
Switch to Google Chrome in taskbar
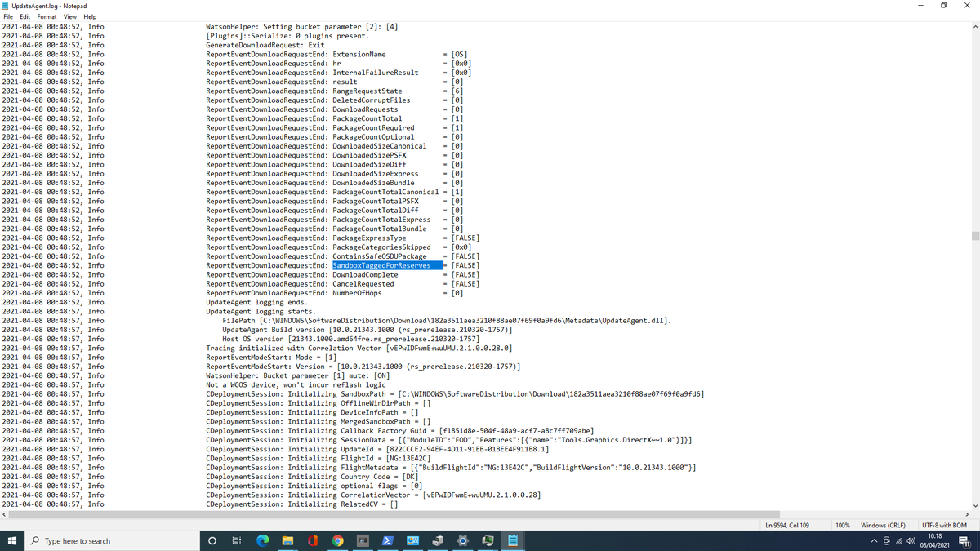coord(337,540)
